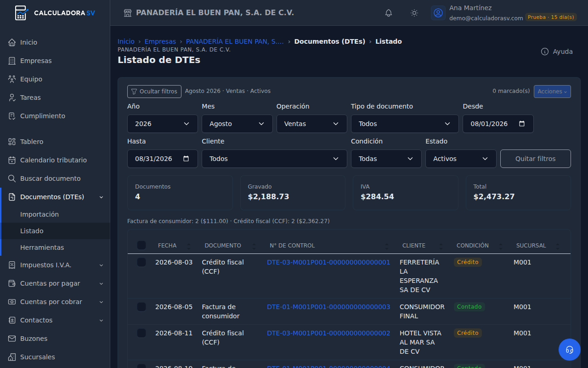Click the CalculadoraSV calculator logo icon
The width and height of the screenshot is (588, 368).
[21, 13]
